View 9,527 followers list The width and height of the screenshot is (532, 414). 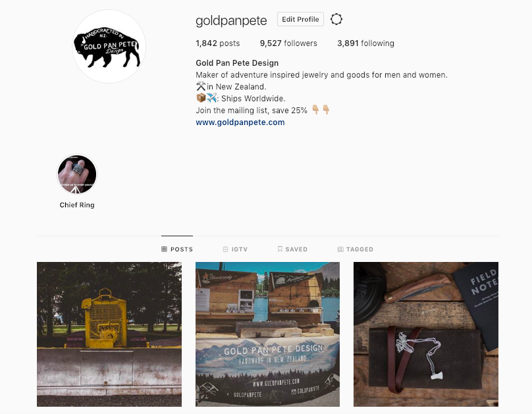tap(288, 43)
